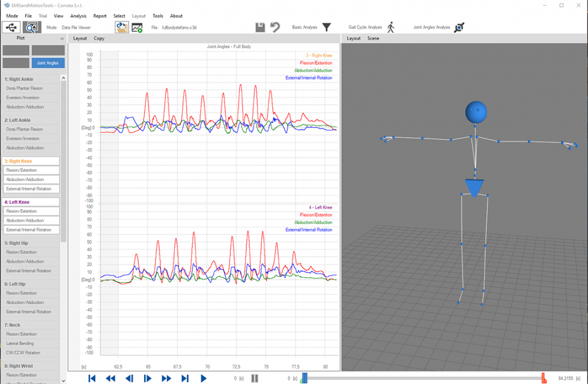
Task: Click Copy above the chart
Action: click(99, 39)
